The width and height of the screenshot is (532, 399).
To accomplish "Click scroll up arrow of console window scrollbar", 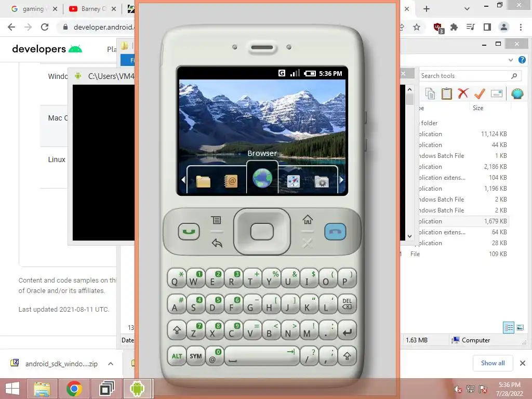I will (409, 89).
